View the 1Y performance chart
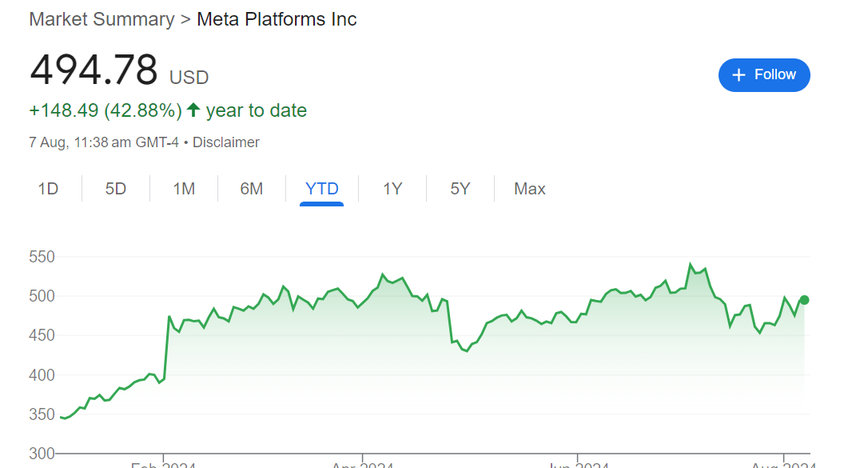 pos(391,189)
